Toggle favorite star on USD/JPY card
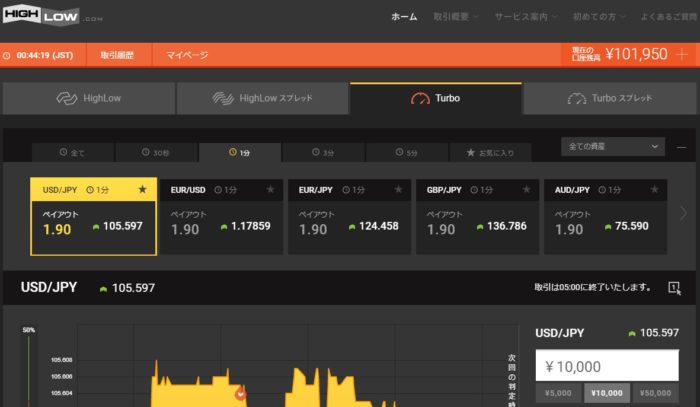 [x=142, y=190]
